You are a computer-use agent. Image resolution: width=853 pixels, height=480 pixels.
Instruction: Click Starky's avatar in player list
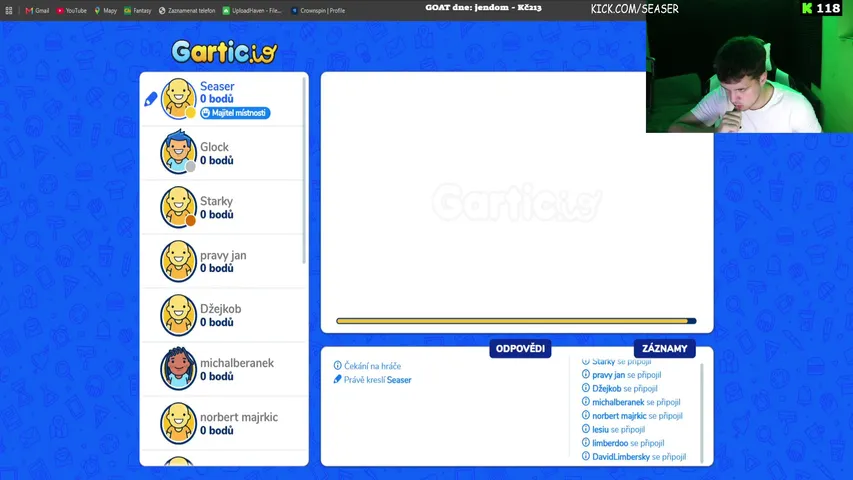(x=178, y=207)
